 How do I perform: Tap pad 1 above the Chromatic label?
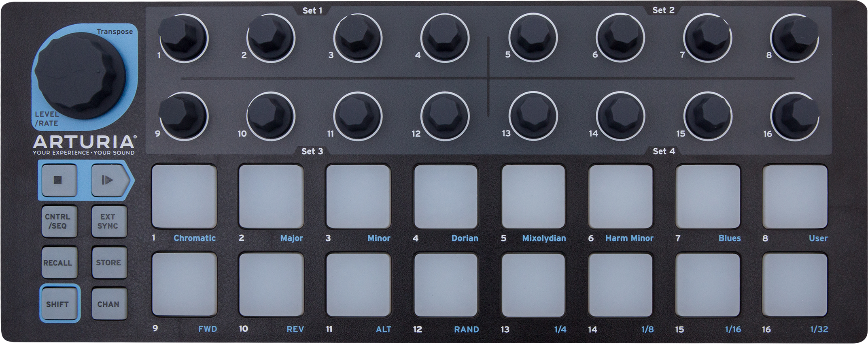(184, 197)
